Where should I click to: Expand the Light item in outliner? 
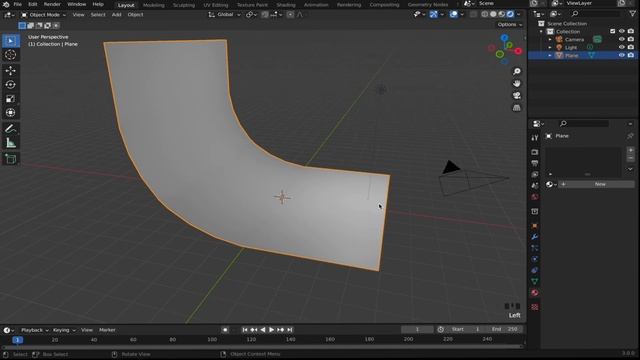tap(550, 47)
